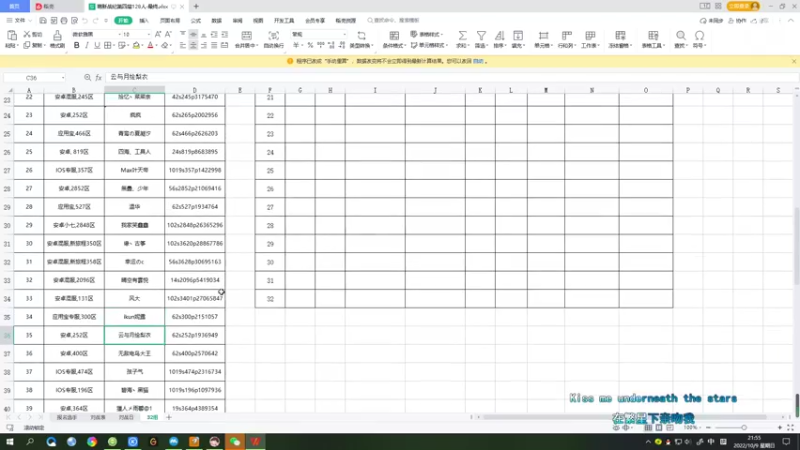Decrease font size with smaller A icon
Viewport: 800px width, 450px height.
(x=168, y=34)
